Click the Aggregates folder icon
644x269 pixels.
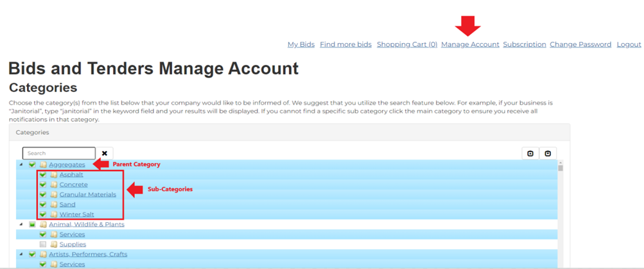[43, 165]
